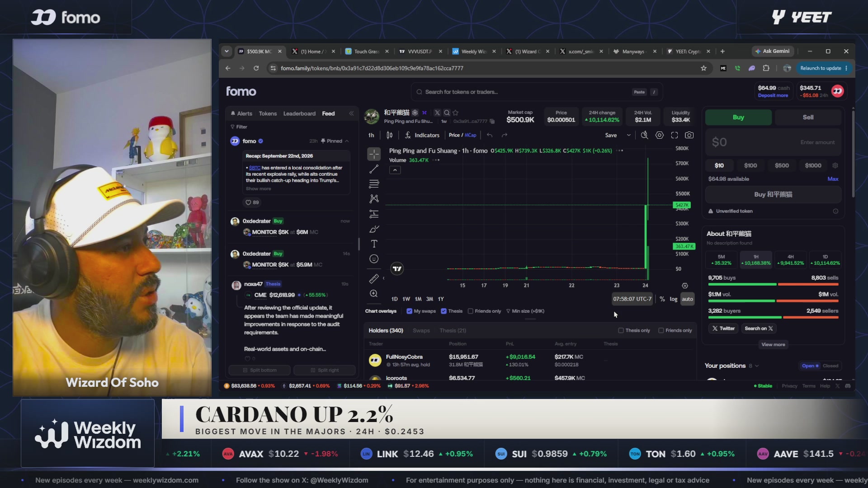Copy the token contract address
The image size is (868, 488).
coord(492,122)
